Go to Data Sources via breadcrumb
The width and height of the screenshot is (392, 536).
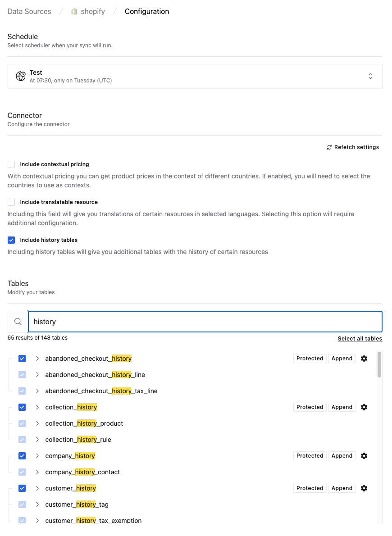[x=29, y=11]
